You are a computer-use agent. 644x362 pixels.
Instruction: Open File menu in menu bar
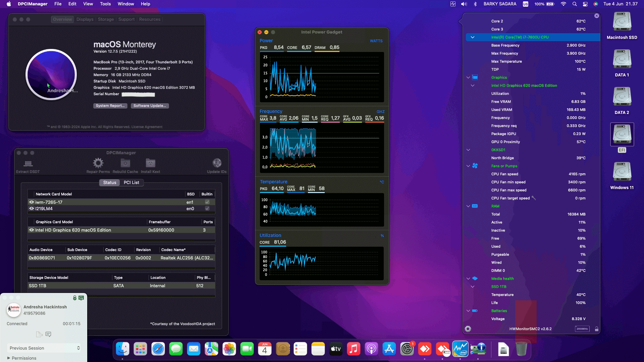point(58,4)
